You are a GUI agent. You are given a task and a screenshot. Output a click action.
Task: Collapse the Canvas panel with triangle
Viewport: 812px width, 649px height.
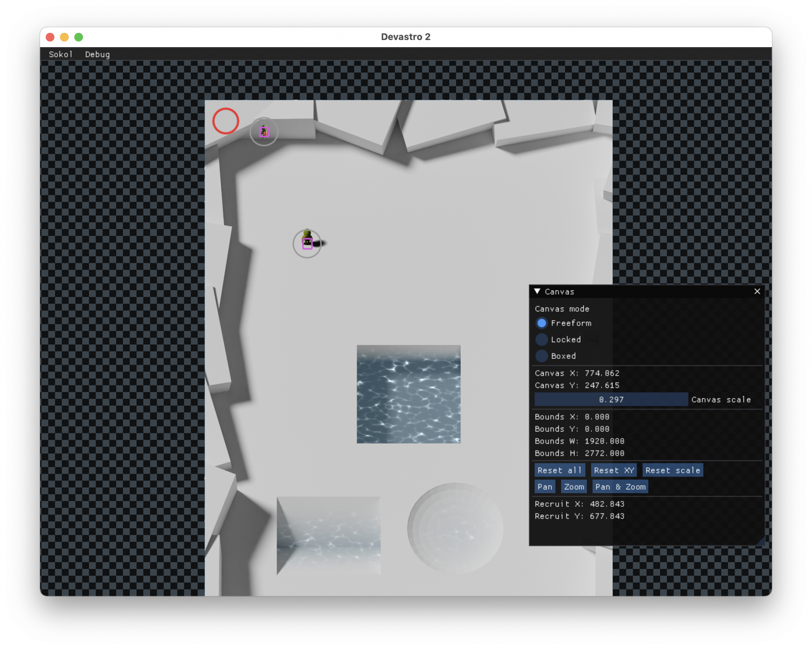537,291
